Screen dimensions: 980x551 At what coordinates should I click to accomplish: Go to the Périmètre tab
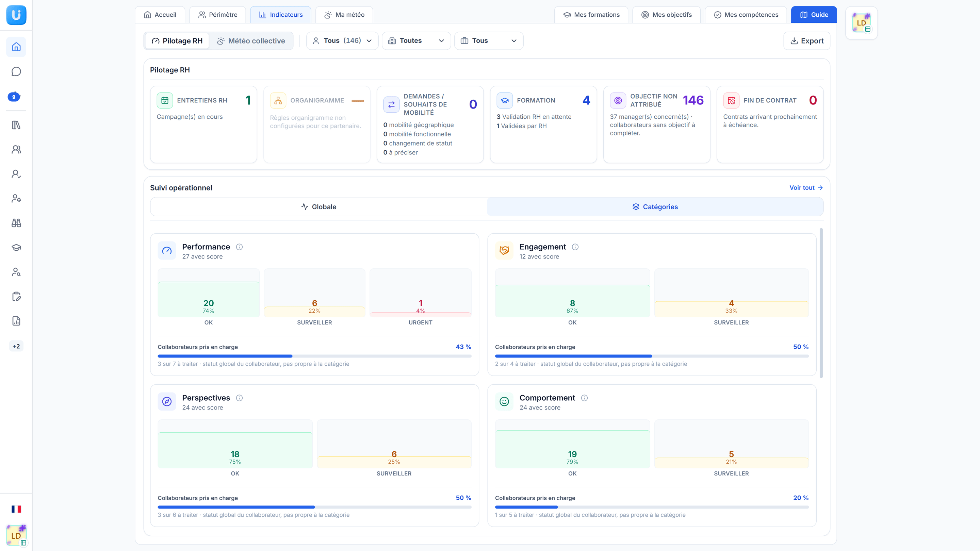click(x=218, y=14)
